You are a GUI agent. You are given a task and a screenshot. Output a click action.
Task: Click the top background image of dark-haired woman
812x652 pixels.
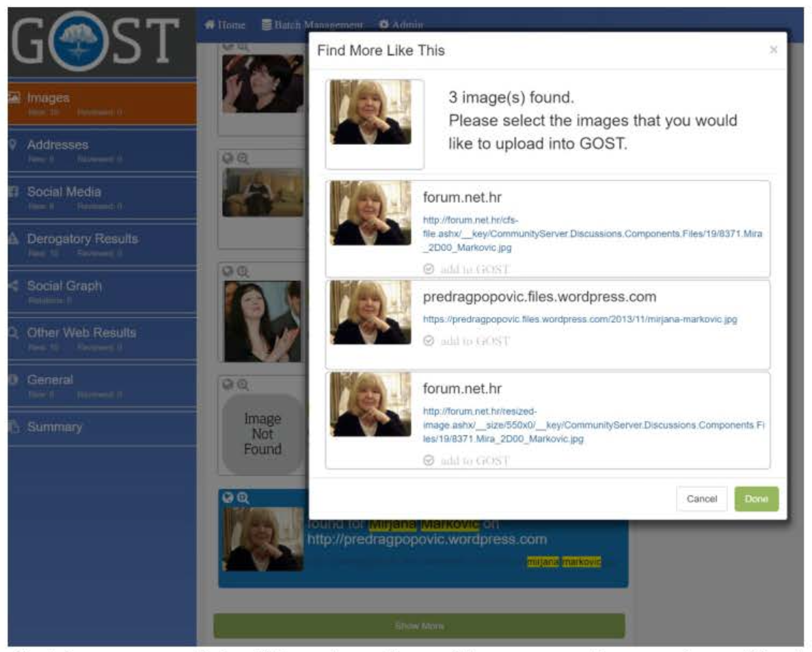tap(264, 83)
